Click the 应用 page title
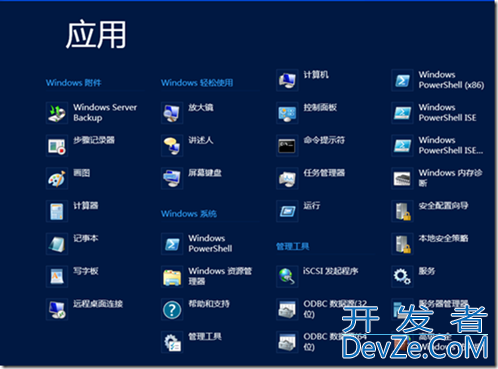 (96, 35)
